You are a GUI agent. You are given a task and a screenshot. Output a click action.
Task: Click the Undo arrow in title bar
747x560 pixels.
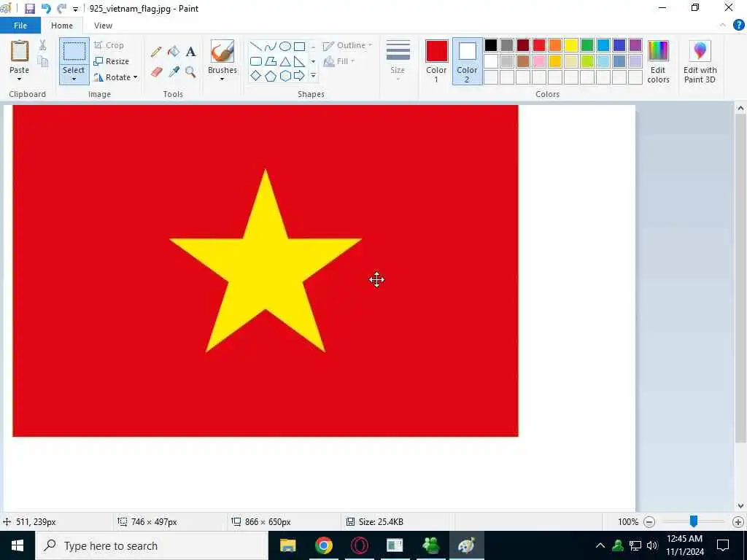click(x=46, y=9)
